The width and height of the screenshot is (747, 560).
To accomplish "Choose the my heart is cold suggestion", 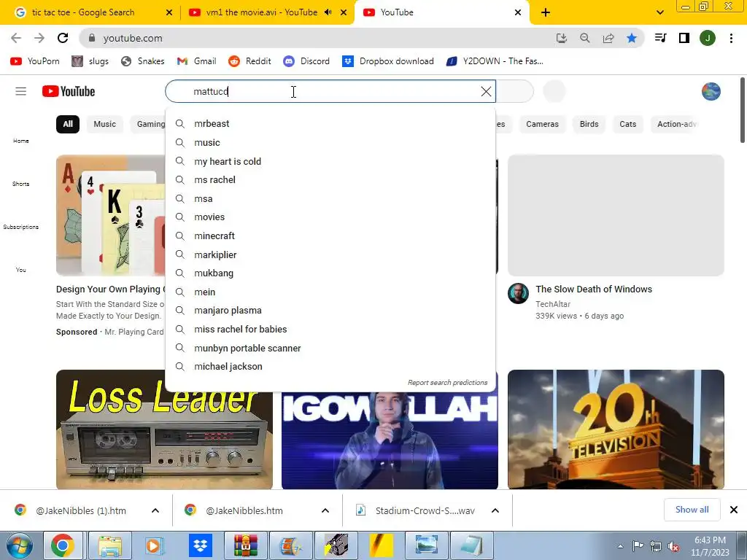I will 330,161.
